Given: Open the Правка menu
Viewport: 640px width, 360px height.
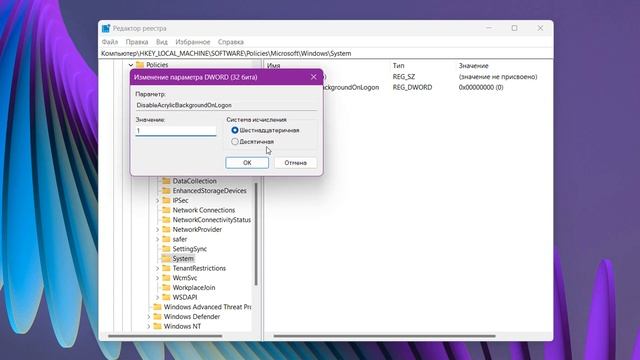Looking at the screenshot, I should tap(137, 42).
